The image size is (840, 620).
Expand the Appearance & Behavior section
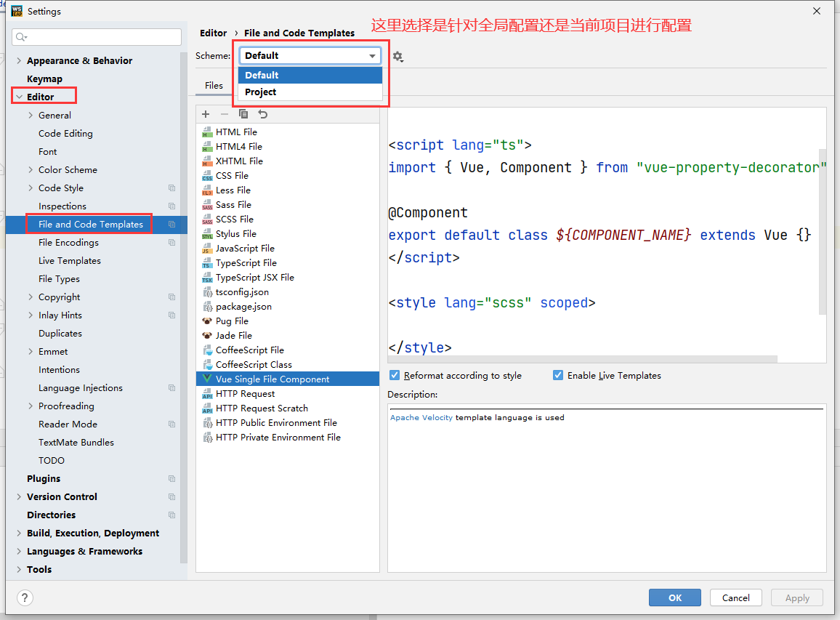tap(19, 61)
